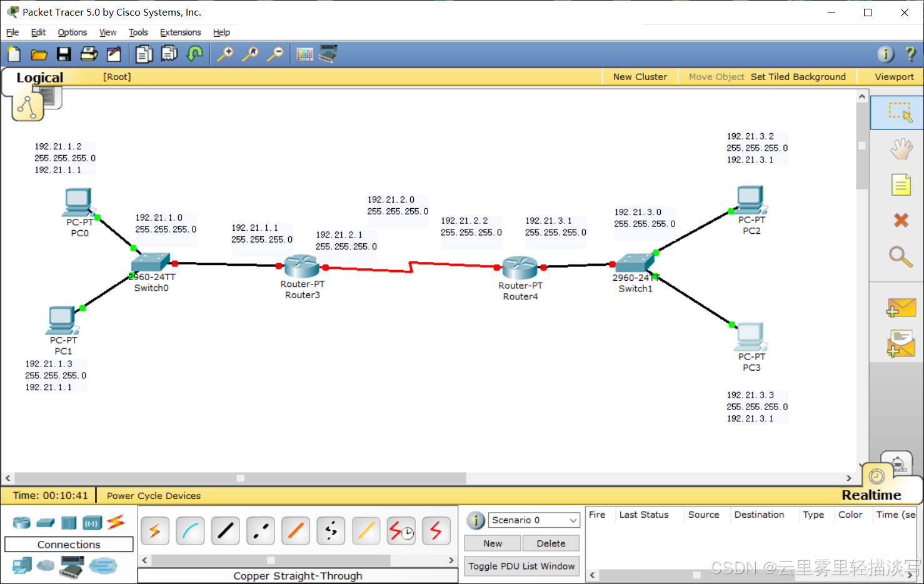
Task: Click the New scenario button
Action: (493, 543)
